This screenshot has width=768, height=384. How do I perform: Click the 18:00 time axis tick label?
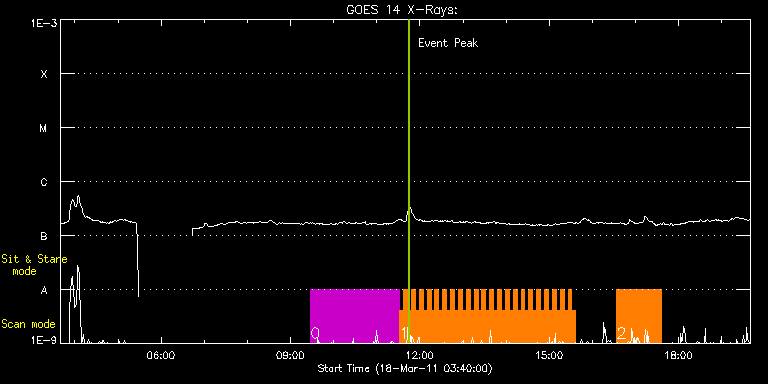(678, 355)
